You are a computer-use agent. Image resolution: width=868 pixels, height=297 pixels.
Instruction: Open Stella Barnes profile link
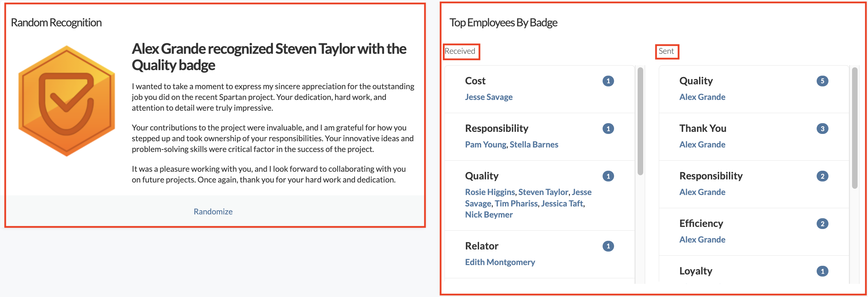[534, 145]
